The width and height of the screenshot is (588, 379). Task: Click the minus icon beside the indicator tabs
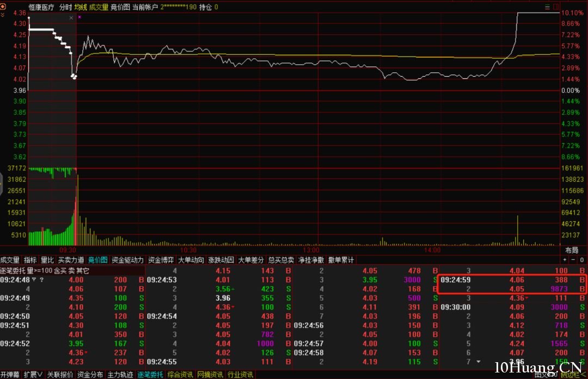click(x=572, y=260)
